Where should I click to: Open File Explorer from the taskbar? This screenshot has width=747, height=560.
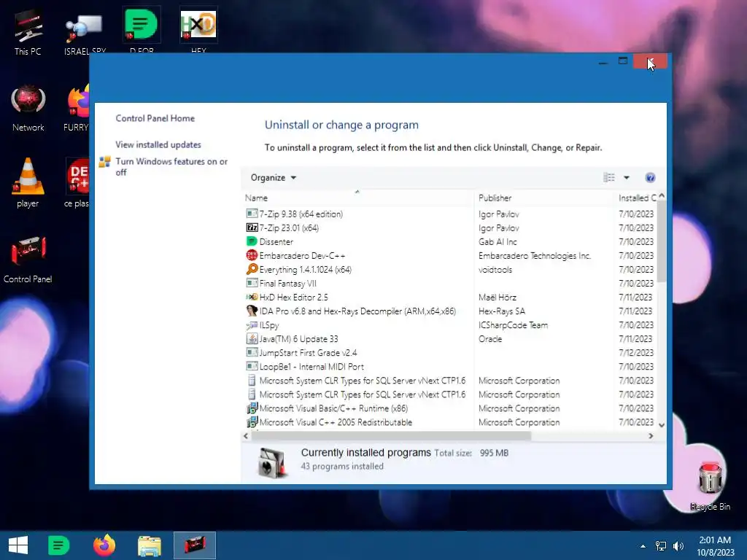(149, 545)
